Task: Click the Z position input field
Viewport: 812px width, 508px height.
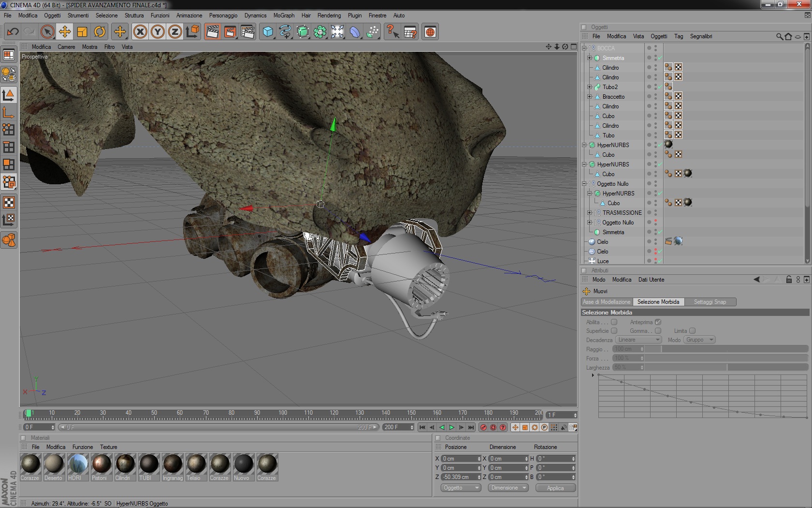Action: [459, 477]
